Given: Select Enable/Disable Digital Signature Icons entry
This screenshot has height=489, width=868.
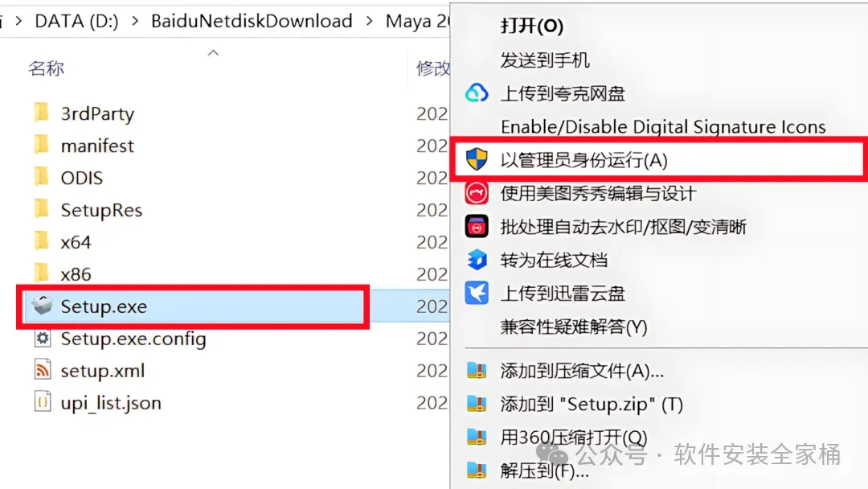Looking at the screenshot, I should click(663, 127).
